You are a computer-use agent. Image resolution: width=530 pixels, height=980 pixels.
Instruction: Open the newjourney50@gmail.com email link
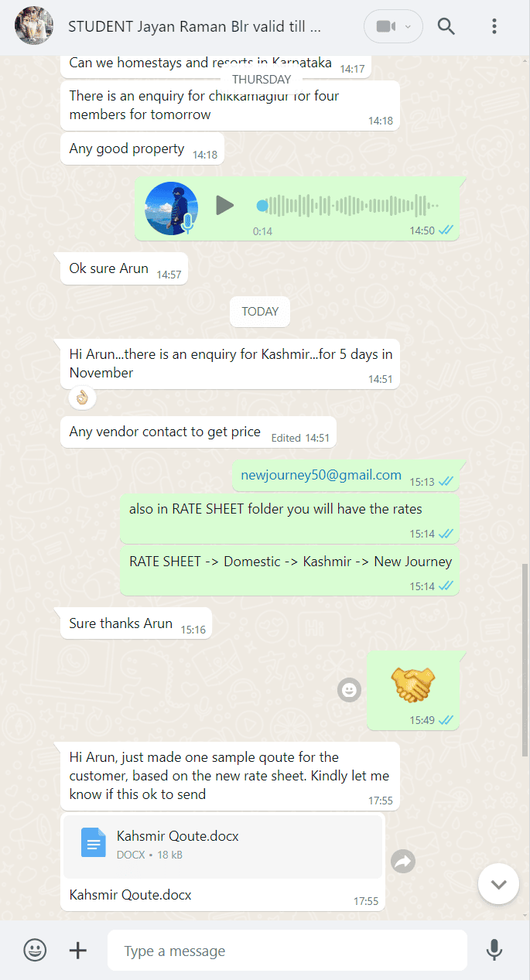(x=321, y=475)
